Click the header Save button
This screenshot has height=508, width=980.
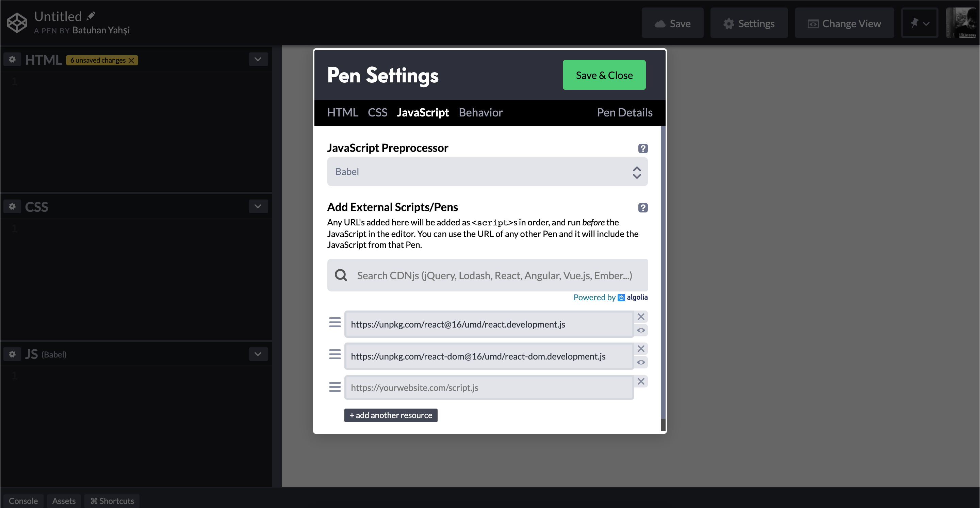(673, 23)
